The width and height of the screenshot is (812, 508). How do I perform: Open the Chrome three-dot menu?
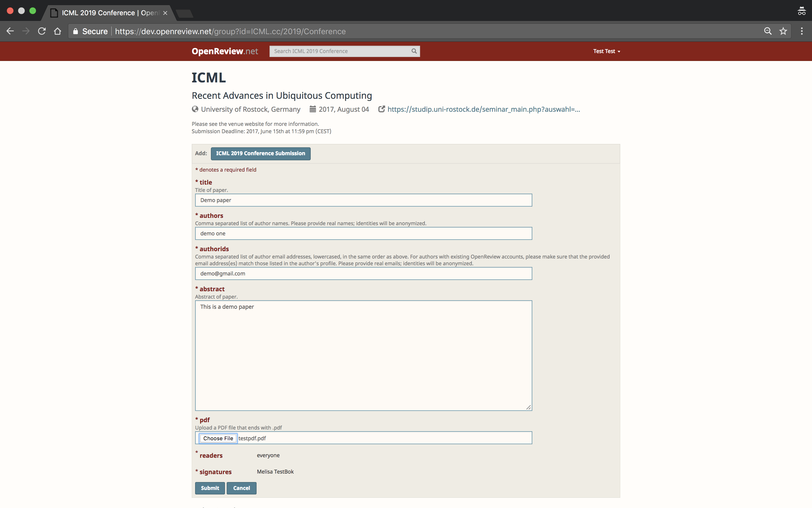point(802,31)
